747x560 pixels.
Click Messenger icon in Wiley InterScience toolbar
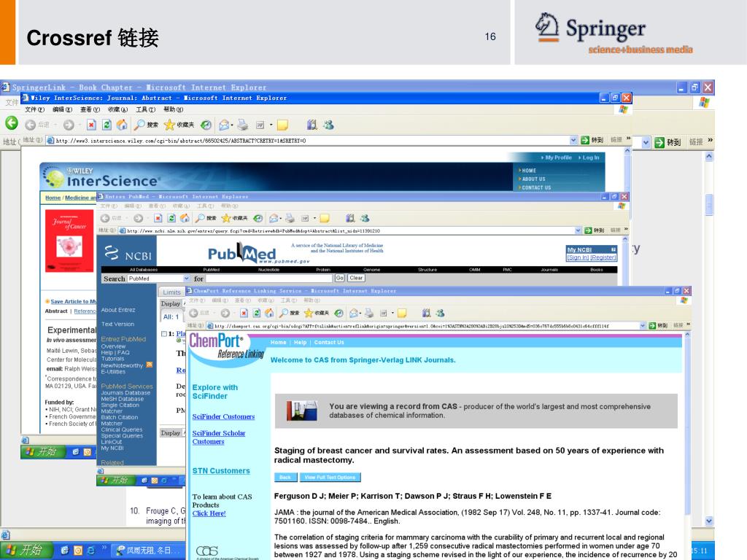pos(328,125)
